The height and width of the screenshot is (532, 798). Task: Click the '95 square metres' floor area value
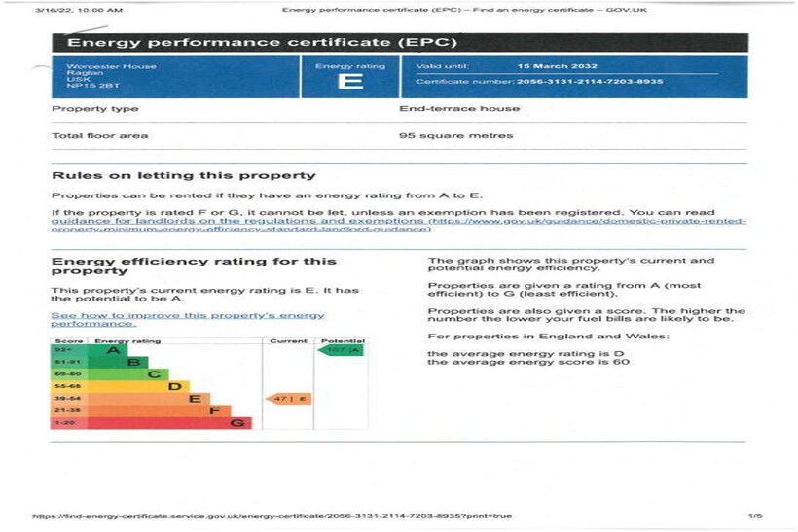pyautogui.click(x=454, y=135)
